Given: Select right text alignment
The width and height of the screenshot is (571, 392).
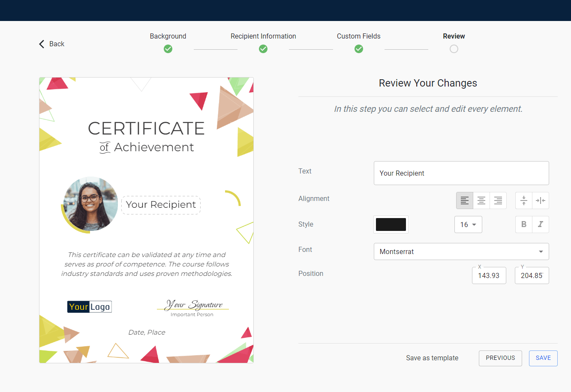Looking at the screenshot, I should click(x=498, y=200).
